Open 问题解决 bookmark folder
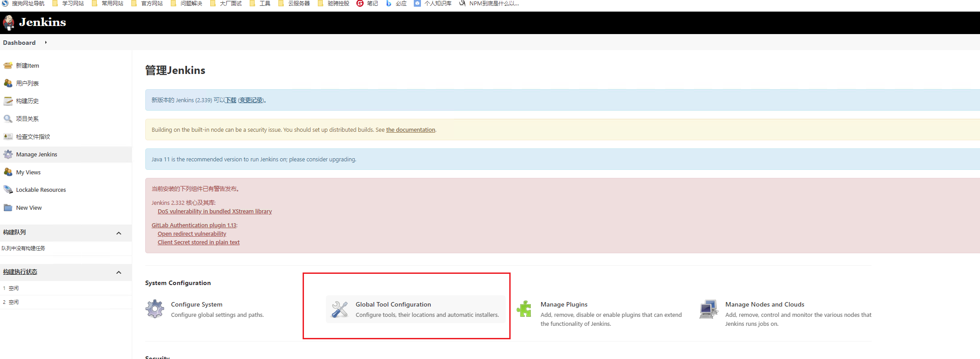 186,4
